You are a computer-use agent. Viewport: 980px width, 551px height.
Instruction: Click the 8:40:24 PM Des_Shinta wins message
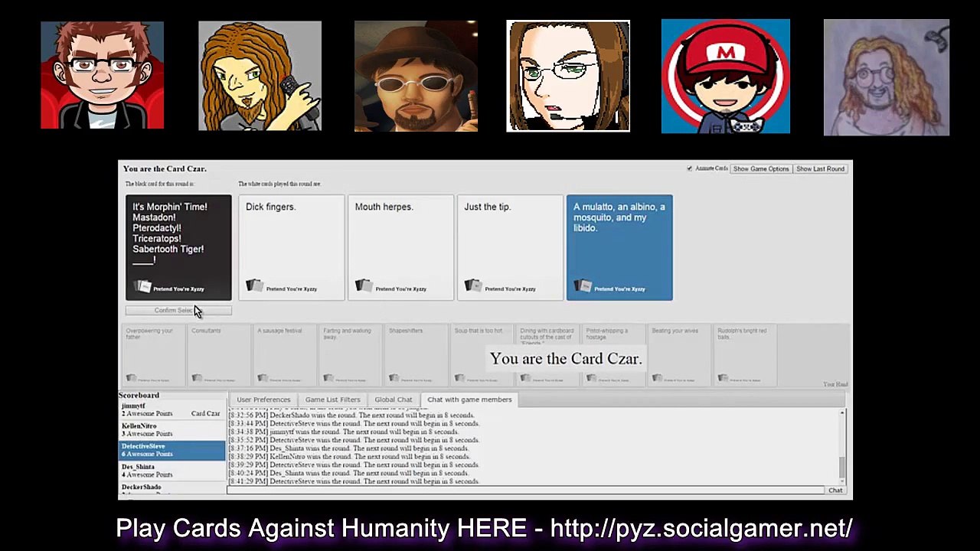click(x=349, y=473)
